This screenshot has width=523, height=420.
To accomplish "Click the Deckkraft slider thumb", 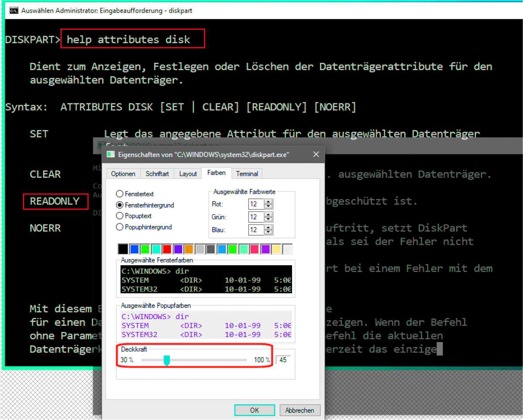I will (166, 360).
